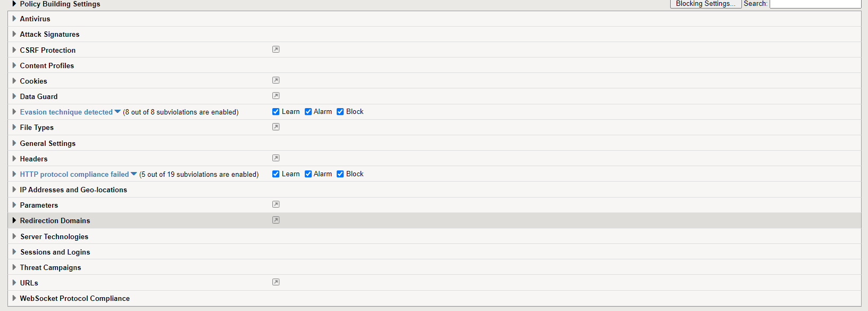The width and height of the screenshot is (868, 311).
Task: Select the Attack Signatures row
Action: pos(49,34)
